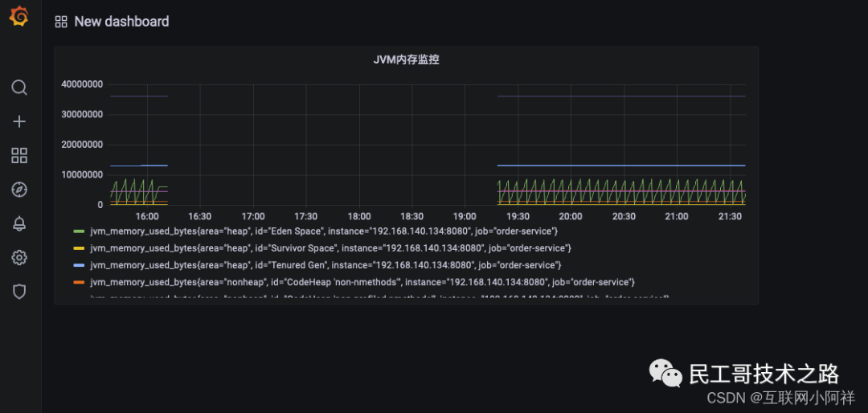Click the 20:00 time axis label
Viewport: 868px width, 413px height.
point(571,216)
